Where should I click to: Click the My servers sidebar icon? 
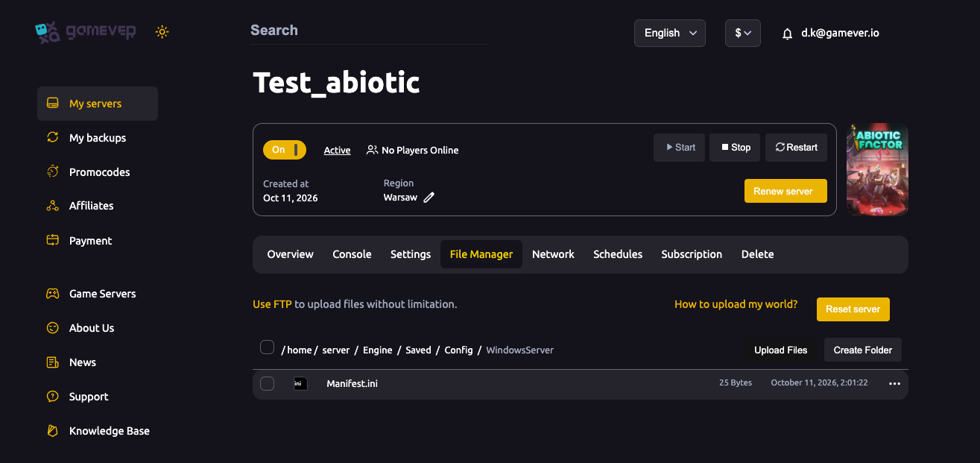[x=53, y=104]
